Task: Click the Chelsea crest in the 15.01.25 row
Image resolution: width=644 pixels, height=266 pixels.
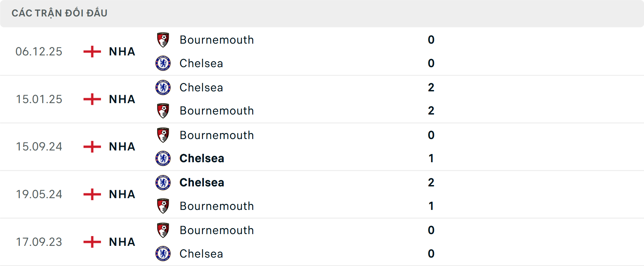Action: coord(163,87)
